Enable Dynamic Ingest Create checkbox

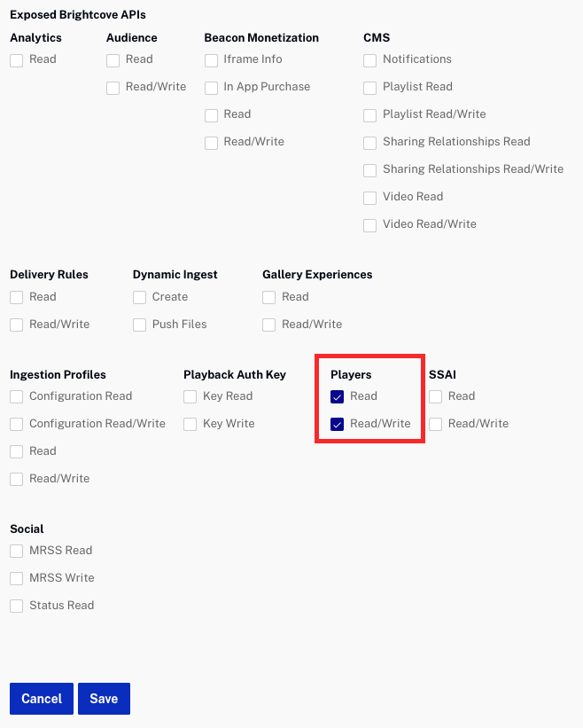point(140,298)
